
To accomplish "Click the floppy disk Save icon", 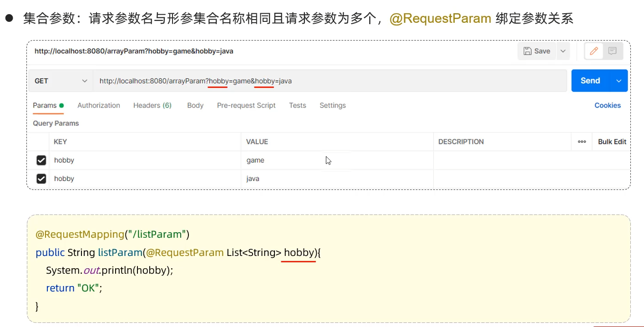I will pos(536,51).
